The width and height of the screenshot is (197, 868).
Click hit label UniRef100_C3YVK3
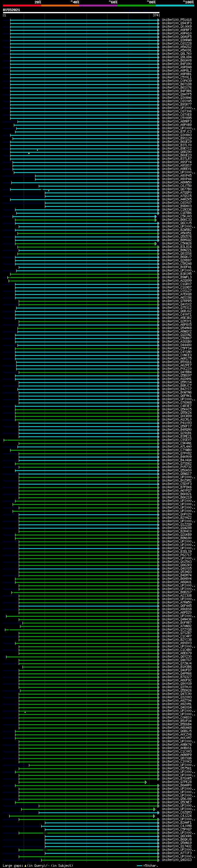click(177, 761)
